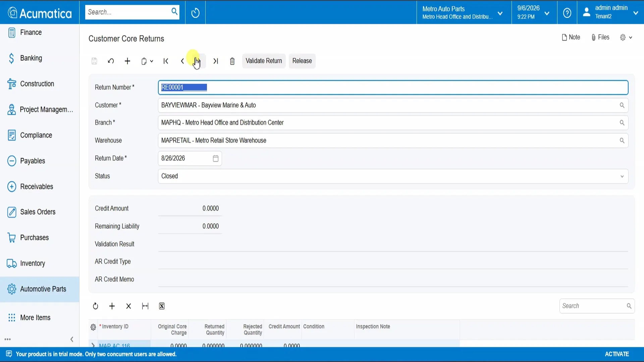
Task: Click the grid search magnifier icon
Action: [629, 306]
